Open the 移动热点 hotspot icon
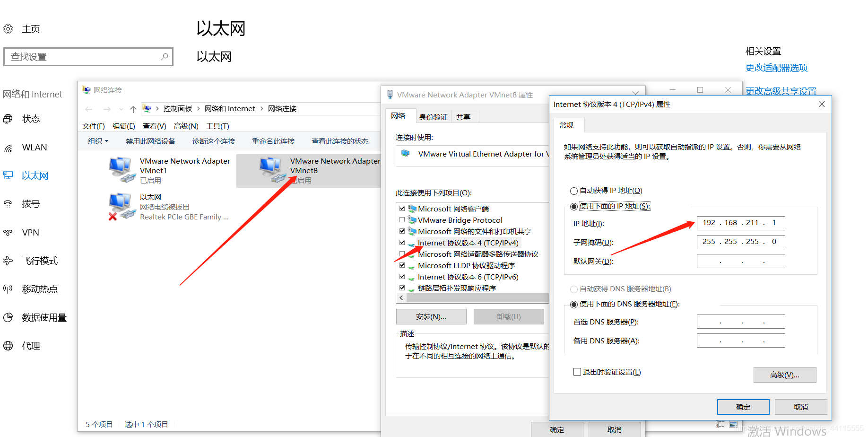868x437 pixels. [x=8, y=289]
